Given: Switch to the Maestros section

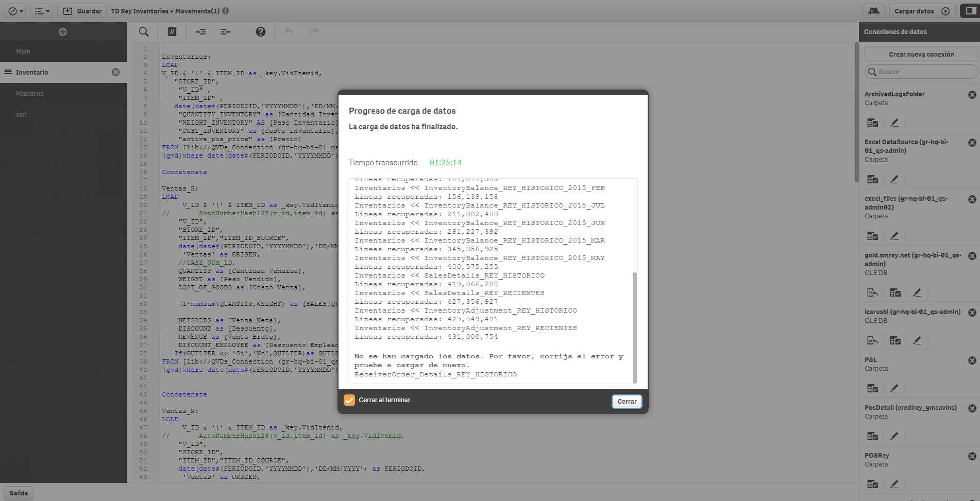Looking at the screenshot, I should tap(31, 93).
